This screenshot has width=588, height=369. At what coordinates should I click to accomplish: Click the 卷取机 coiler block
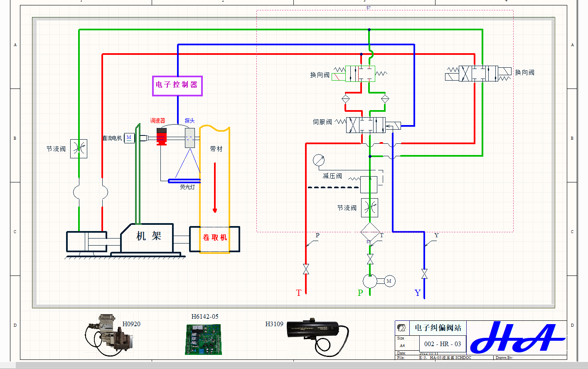tap(215, 239)
